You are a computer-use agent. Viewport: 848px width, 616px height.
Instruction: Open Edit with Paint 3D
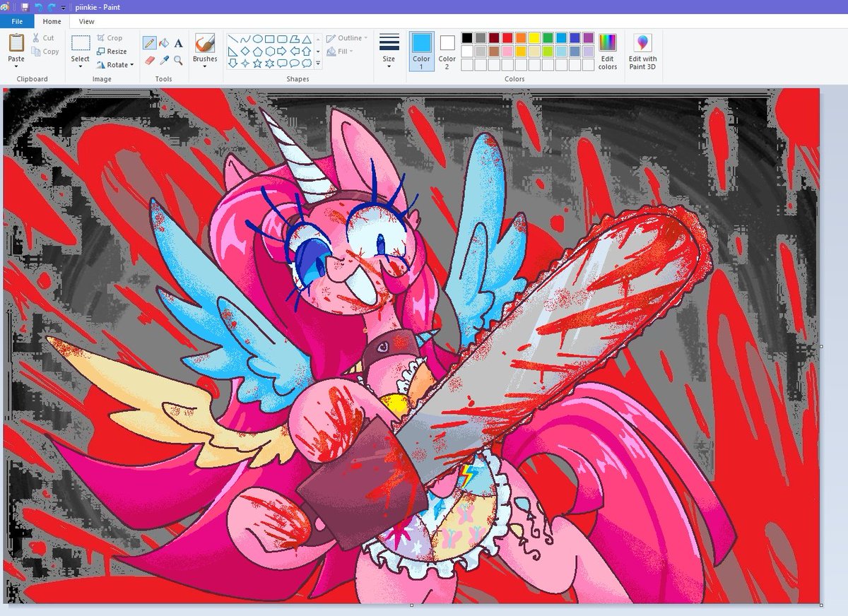click(x=642, y=51)
